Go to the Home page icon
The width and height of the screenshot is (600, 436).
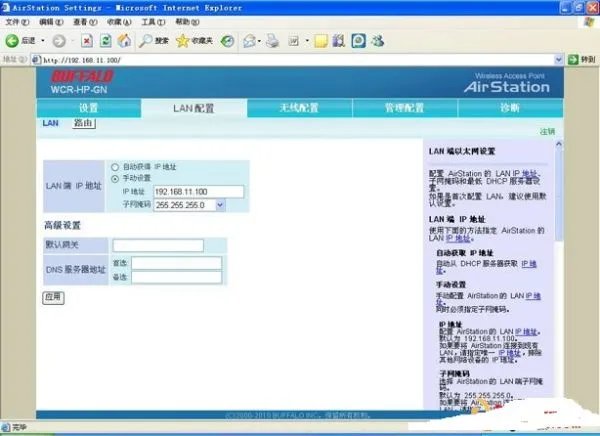(x=124, y=41)
